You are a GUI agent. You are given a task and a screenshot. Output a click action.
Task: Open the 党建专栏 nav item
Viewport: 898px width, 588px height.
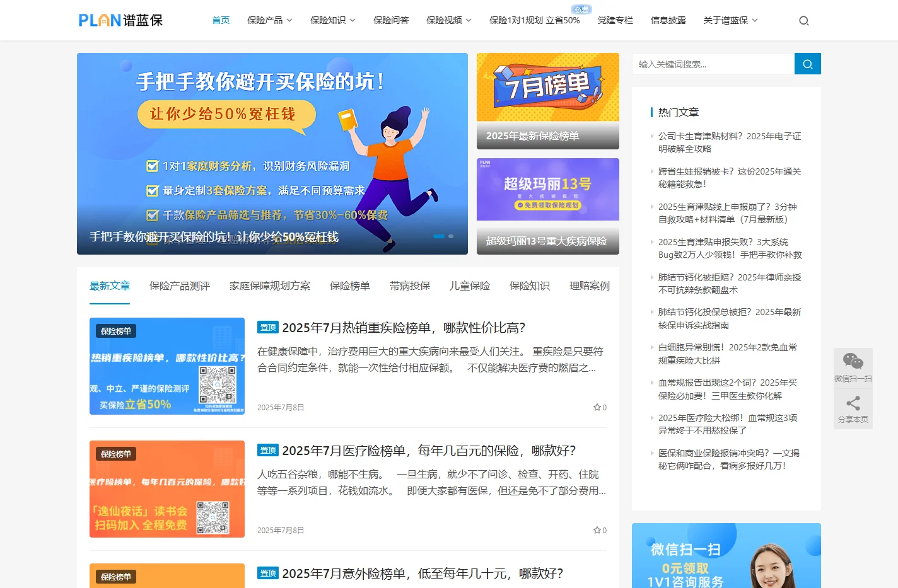(615, 20)
